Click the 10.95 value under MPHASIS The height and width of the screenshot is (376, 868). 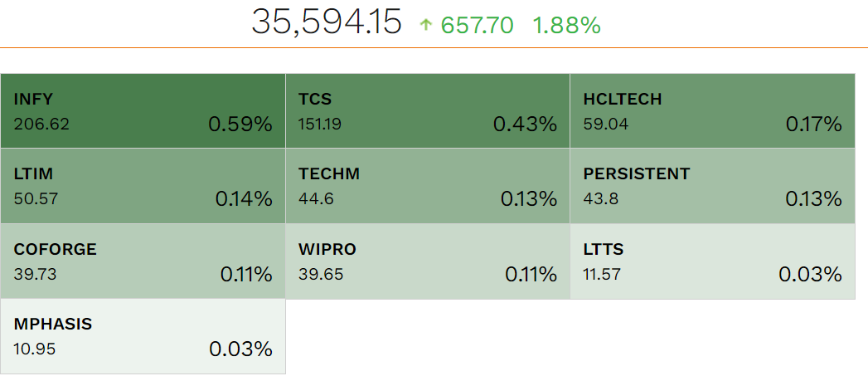click(x=35, y=349)
